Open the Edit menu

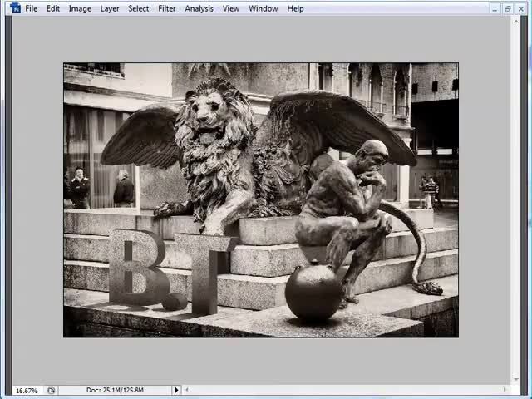53,8
